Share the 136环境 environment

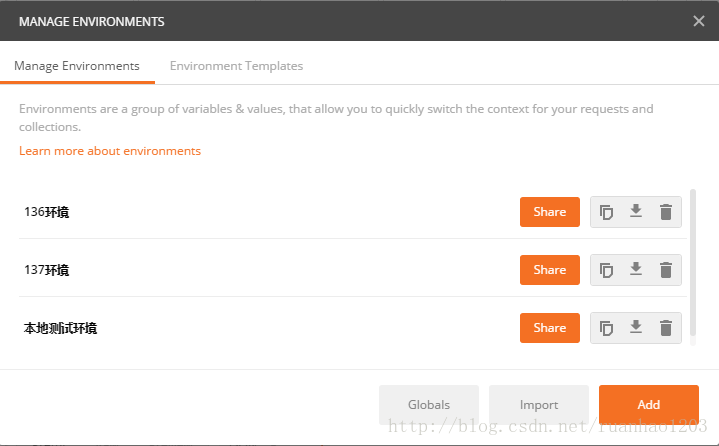coord(550,212)
